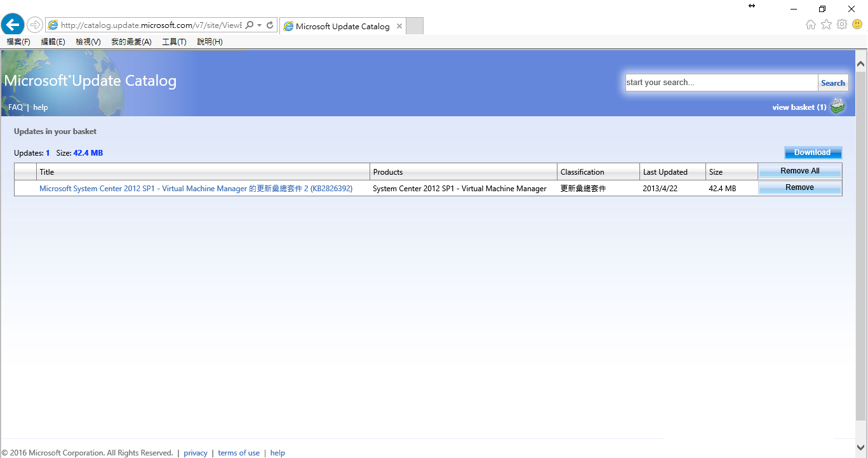The image size is (868, 458).
Task: Open the 檔案(F) menu
Action: click(x=18, y=42)
